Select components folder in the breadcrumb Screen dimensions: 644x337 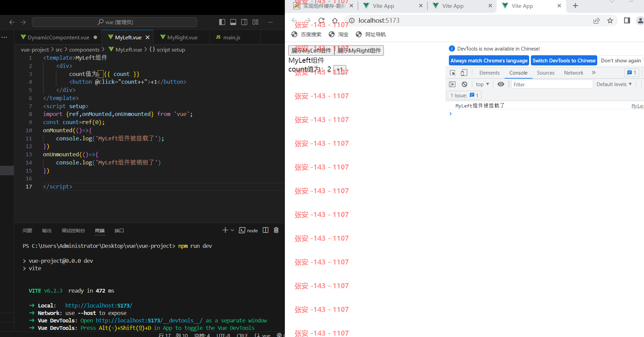tap(84, 49)
